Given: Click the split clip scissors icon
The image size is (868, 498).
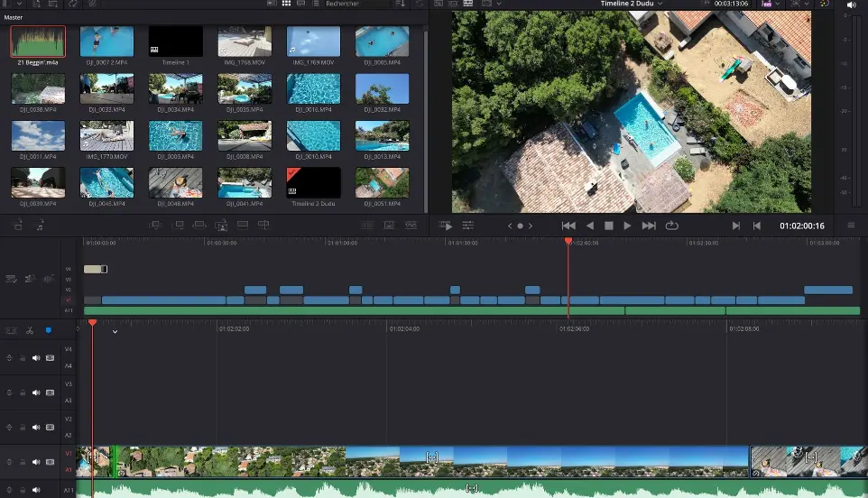Looking at the screenshot, I should pos(30,330).
